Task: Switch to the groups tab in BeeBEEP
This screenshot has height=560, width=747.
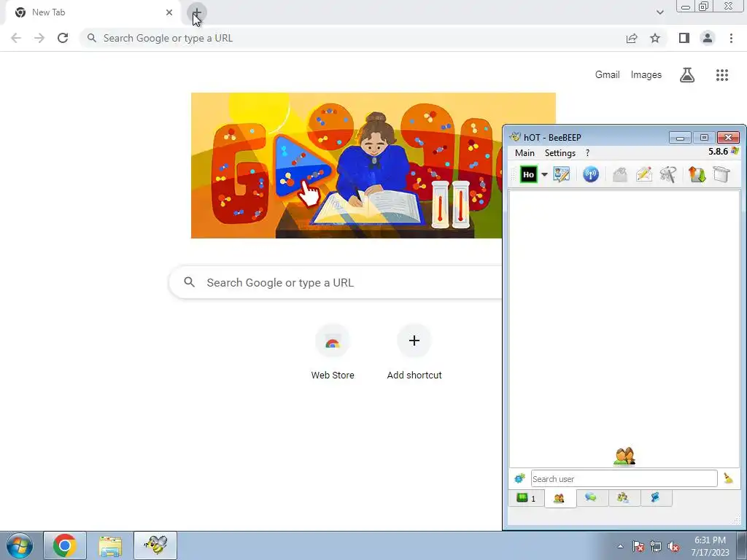Action: (x=623, y=497)
